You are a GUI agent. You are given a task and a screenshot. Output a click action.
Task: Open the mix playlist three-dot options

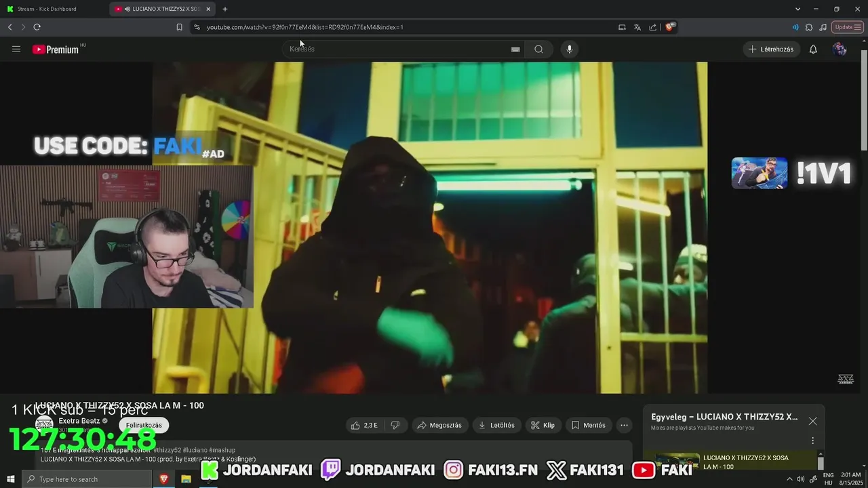(x=812, y=441)
